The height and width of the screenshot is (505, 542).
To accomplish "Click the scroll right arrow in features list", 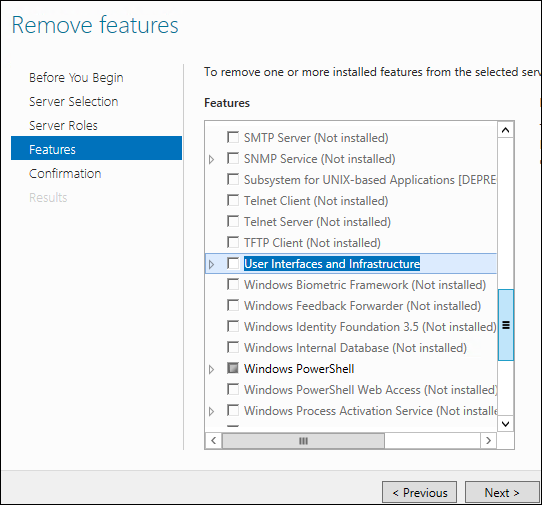I will (488, 441).
